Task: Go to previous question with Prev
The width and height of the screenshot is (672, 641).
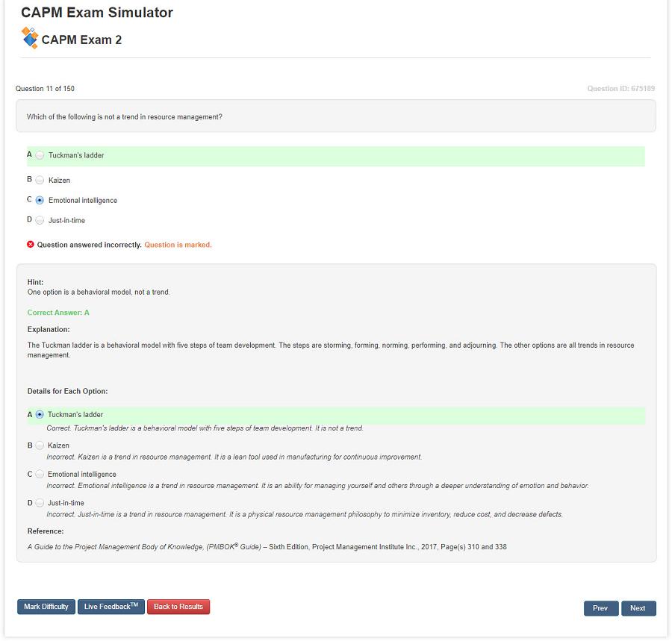Action: (600, 608)
